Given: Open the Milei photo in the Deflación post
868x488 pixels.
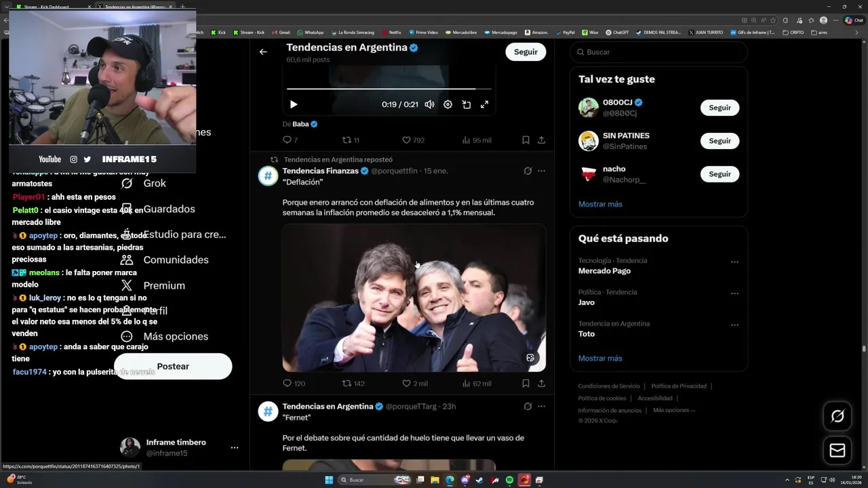Looking at the screenshot, I should (x=414, y=298).
